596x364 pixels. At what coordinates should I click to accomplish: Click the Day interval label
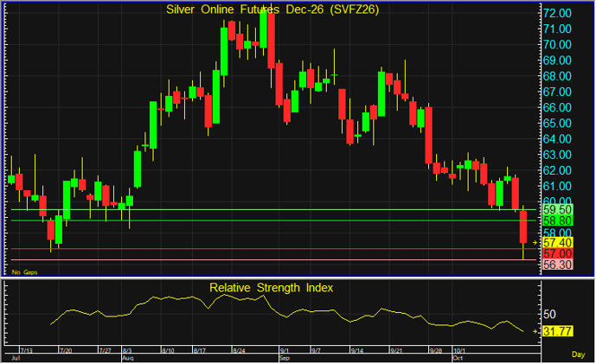coord(578,354)
